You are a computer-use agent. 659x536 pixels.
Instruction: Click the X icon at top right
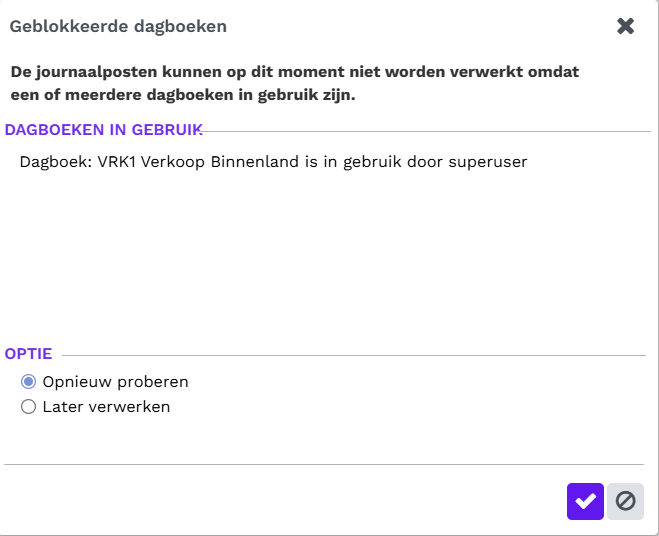click(625, 26)
